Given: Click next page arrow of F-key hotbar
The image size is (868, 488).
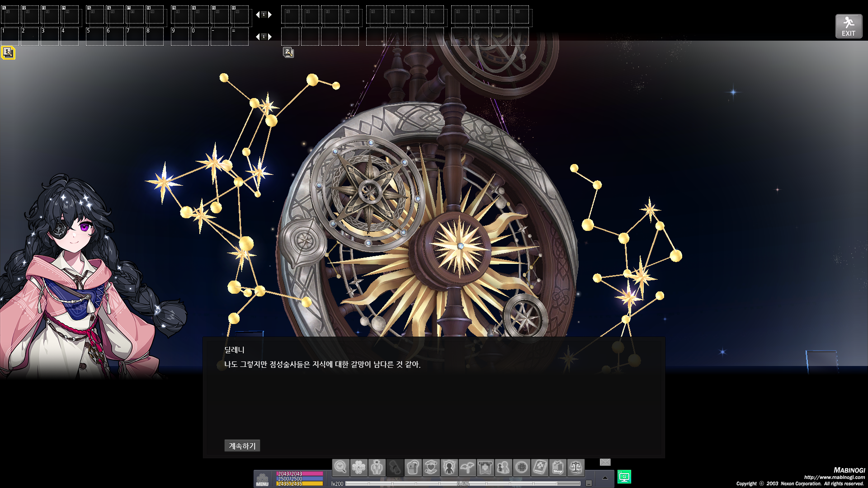Looking at the screenshot, I should click(270, 14).
